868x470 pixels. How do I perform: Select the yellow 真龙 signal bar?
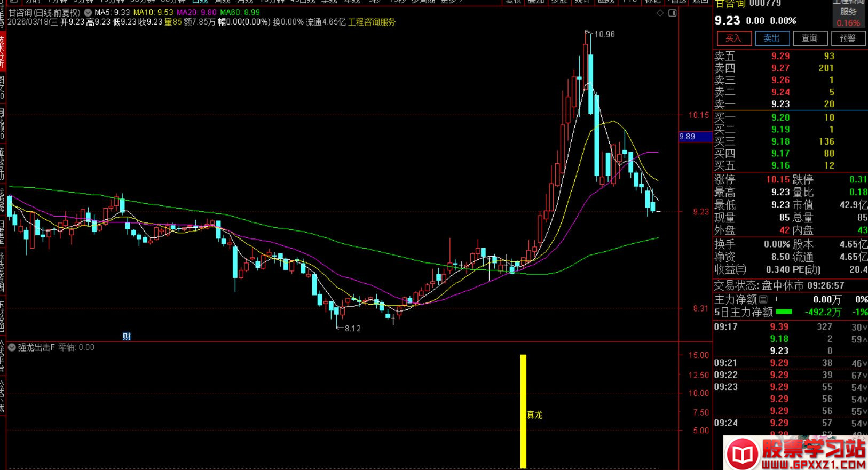click(x=523, y=411)
